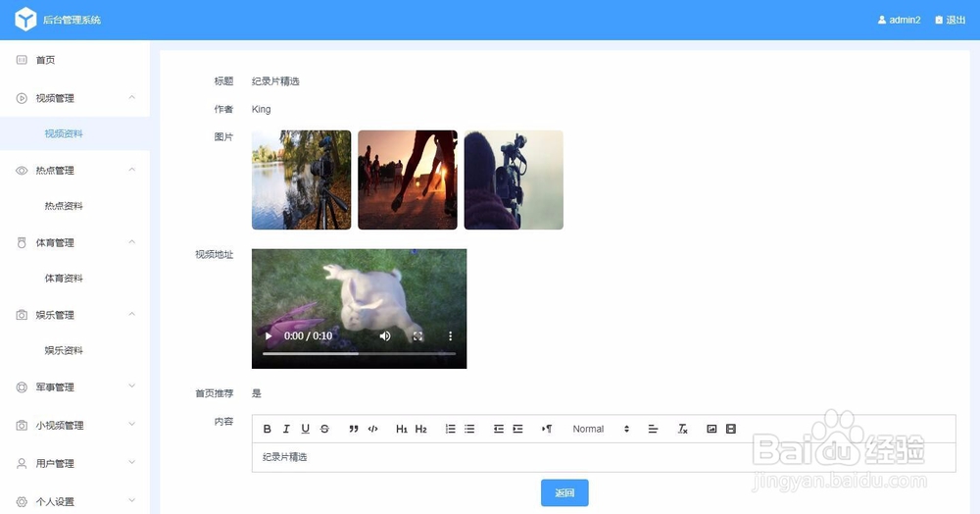
Task: Click the gear icon beside 个人设置
Action: click(22, 501)
